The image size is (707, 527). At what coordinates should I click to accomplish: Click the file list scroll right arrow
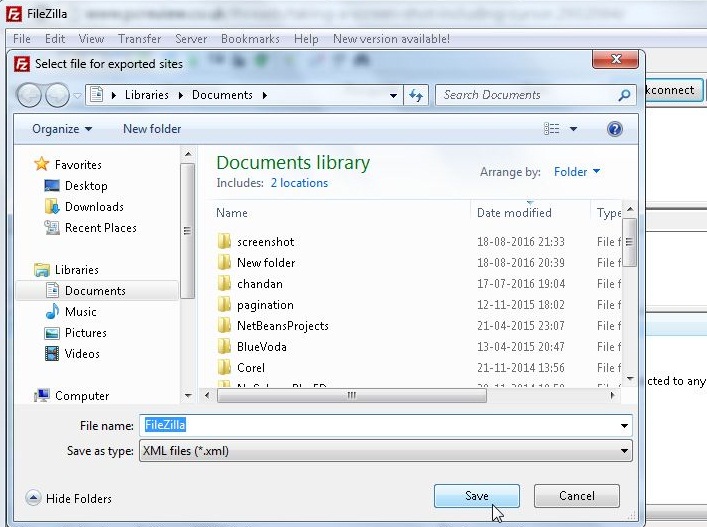(612, 395)
